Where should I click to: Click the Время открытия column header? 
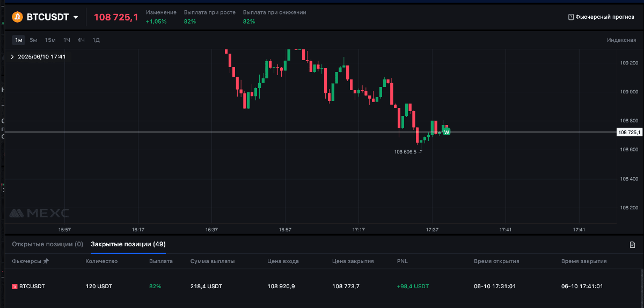coord(496,261)
